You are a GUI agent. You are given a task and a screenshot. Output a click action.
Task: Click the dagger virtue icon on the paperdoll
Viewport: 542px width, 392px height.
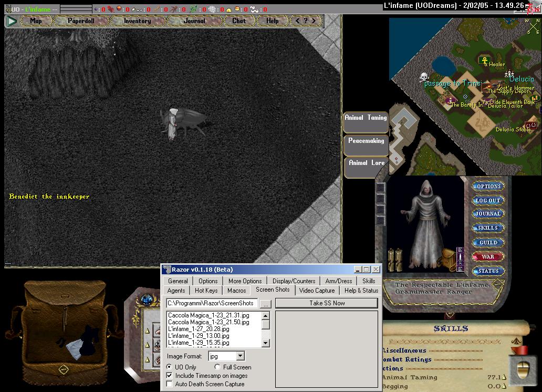click(x=460, y=259)
